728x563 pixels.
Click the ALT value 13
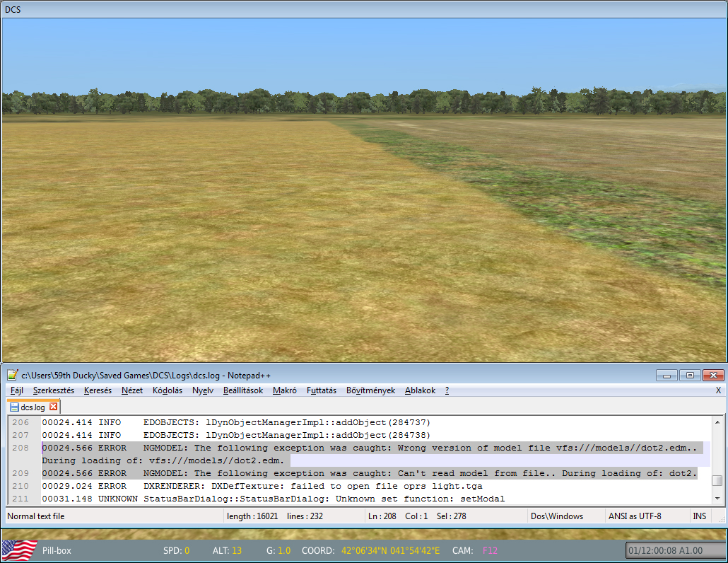(x=237, y=550)
